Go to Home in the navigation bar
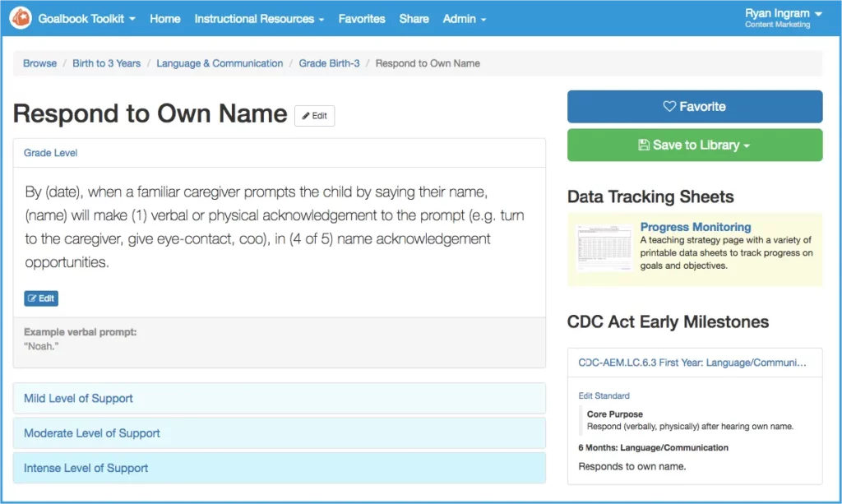The image size is (842, 504). tap(165, 19)
